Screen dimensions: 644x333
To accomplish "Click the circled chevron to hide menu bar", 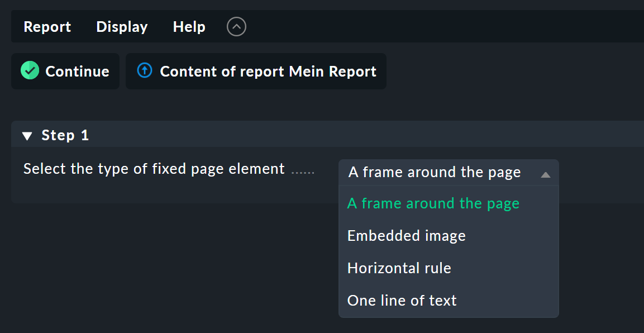I will pos(236,27).
